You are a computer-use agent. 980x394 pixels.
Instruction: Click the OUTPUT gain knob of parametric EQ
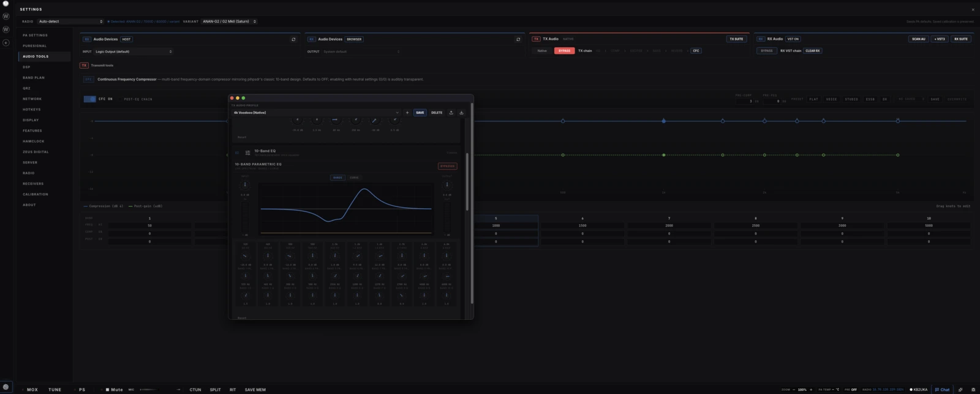447,184
